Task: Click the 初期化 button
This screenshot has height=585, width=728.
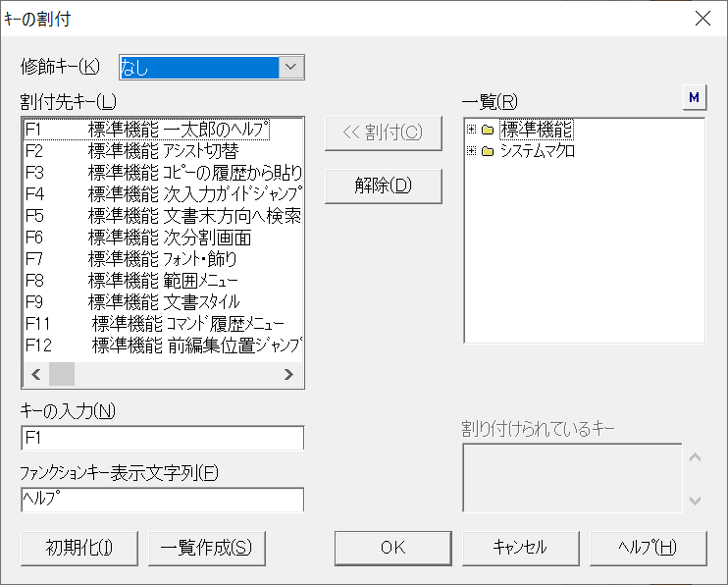Action: (79, 548)
